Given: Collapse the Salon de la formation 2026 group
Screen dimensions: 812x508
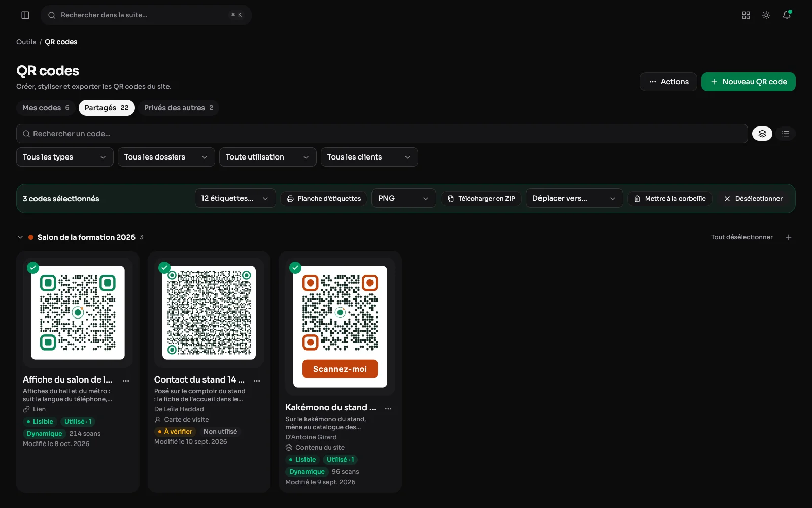Looking at the screenshot, I should pos(20,237).
